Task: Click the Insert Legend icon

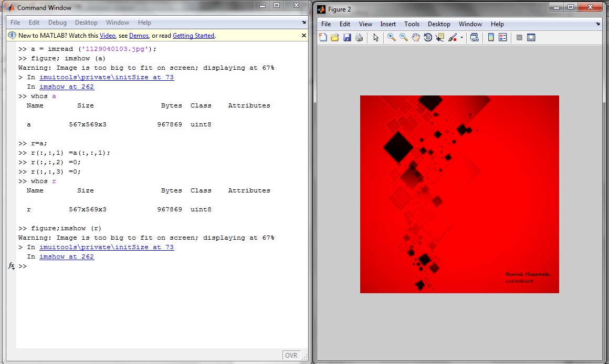Action: pos(503,37)
